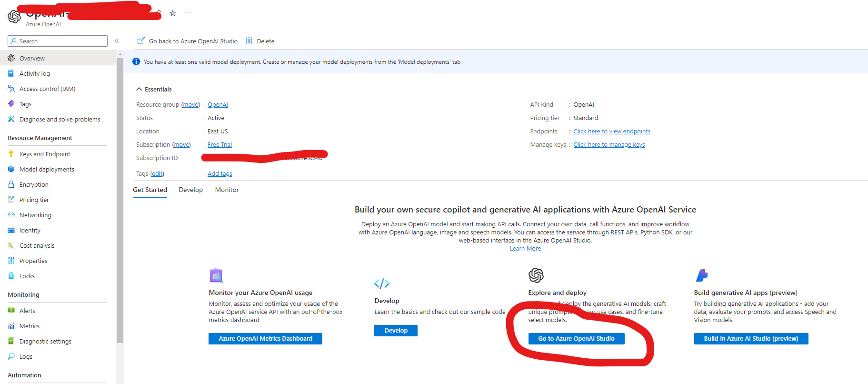Click the East US location value
868x384 pixels.
point(218,131)
